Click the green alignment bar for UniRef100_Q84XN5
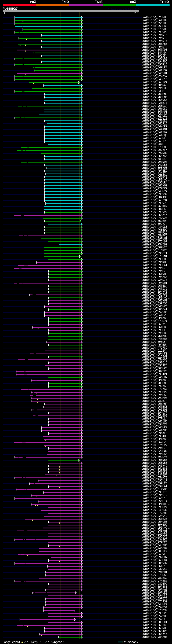Viewport: 172px width, 644px height. [70, 637]
